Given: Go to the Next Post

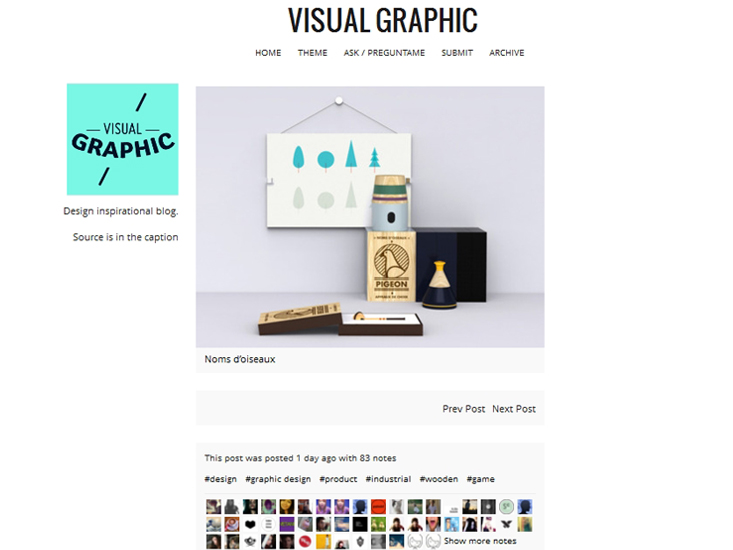Looking at the screenshot, I should 514,409.
